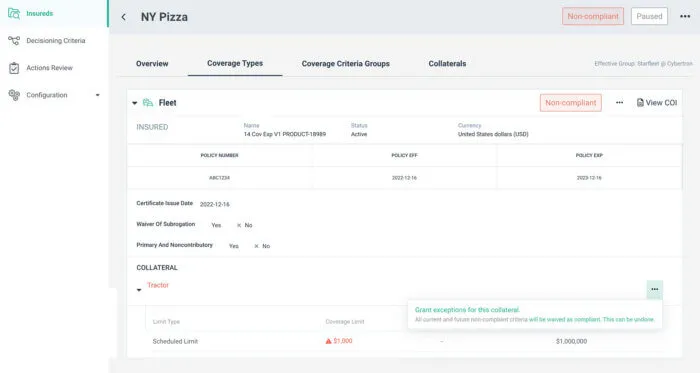
Task: Collapse the Tractor collateral row
Action: point(139,290)
